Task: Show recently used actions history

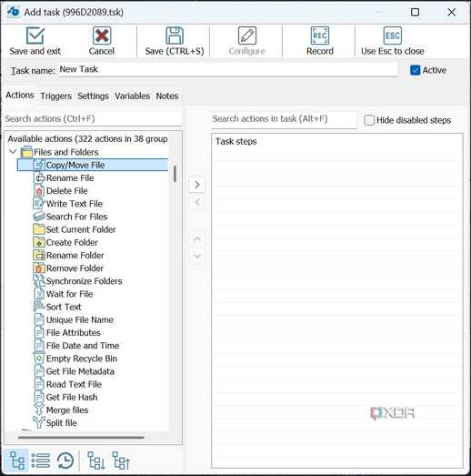Action: click(x=65, y=461)
